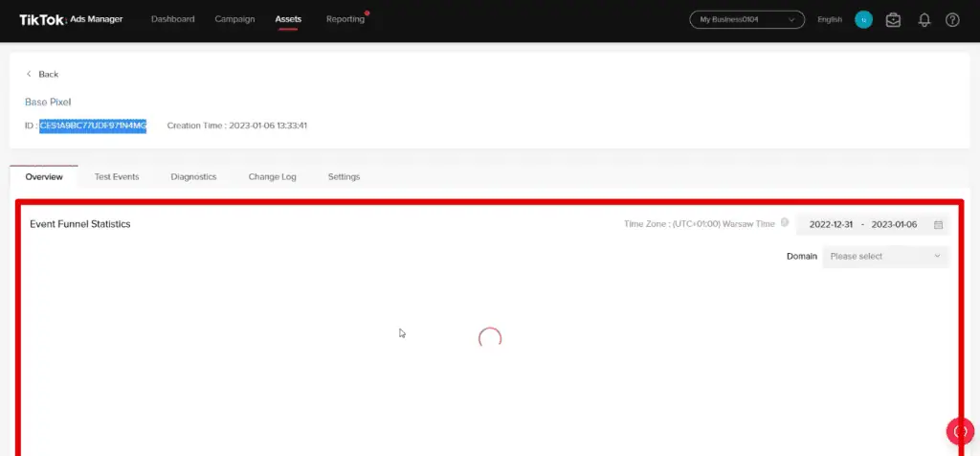Switch to the Overview tab
Image resolution: width=980 pixels, height=456 pixels.
click(x=44, y=177)
